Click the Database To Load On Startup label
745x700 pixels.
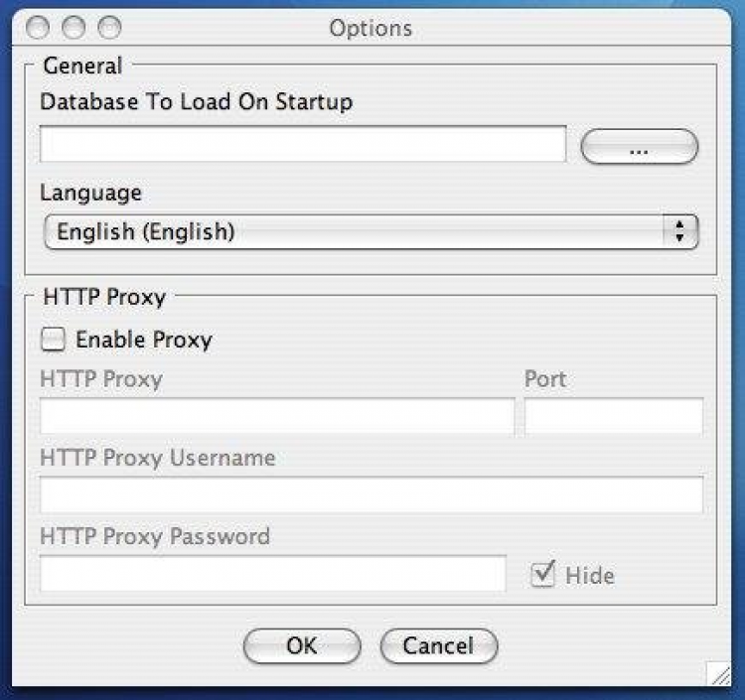click(x=196, y=101)
